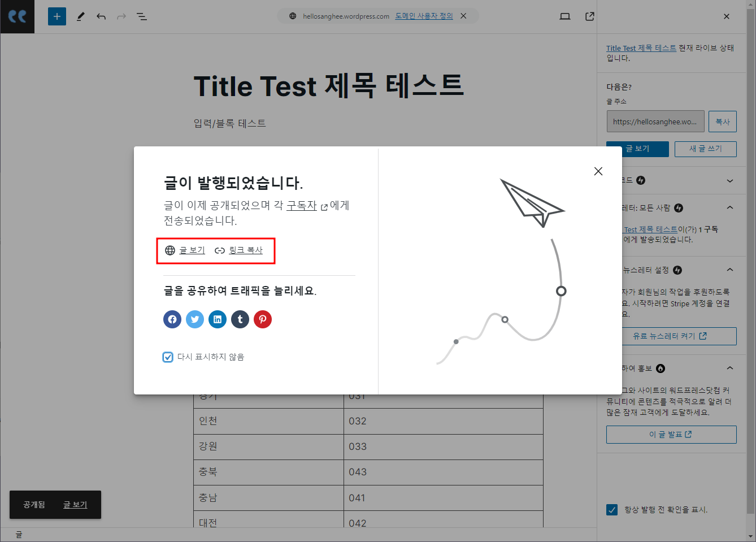Image resolution: width=756 pixels, height=542 pixels.
Task: Toggle 다시 표시하지 않음 checkbox
Action: (168, 357)
